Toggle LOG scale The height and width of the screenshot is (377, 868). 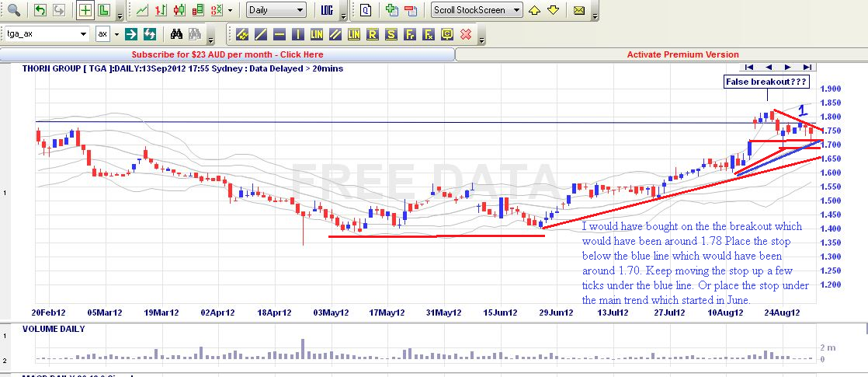click(327, 10)
